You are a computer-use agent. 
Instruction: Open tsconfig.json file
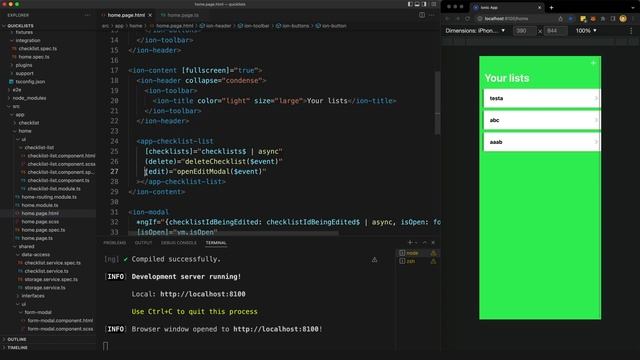(30, 82)
